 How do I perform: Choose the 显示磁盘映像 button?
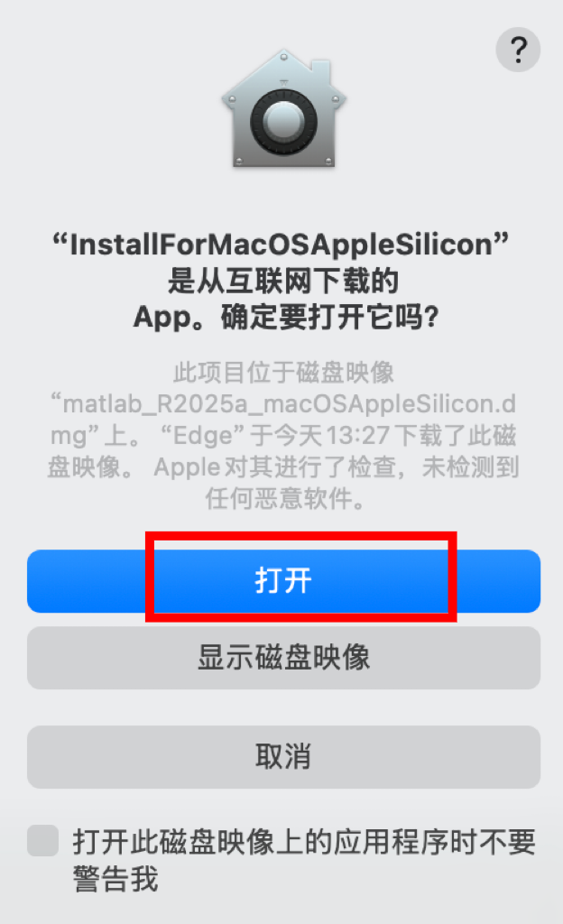(284, 658)
